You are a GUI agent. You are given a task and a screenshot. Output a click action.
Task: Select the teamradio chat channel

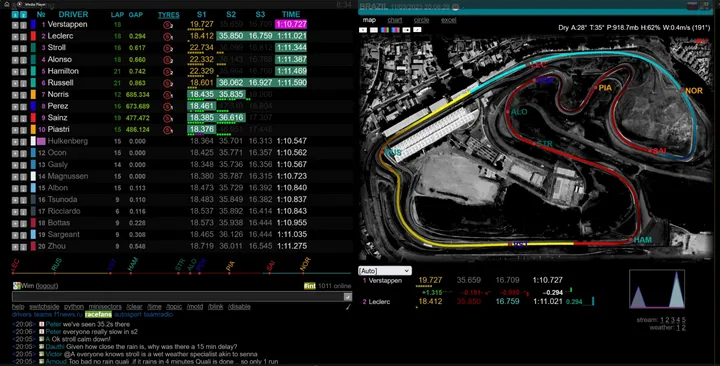158,315
